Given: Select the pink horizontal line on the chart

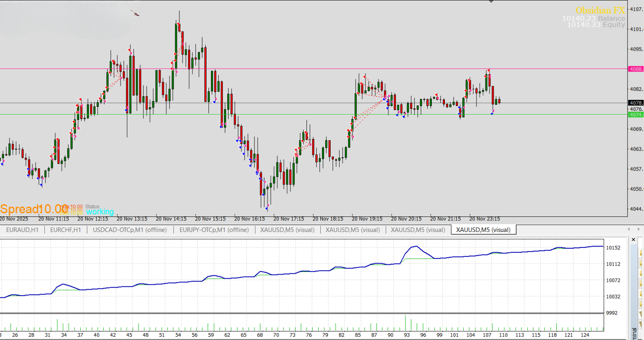Looking at the screenshot, I should click(x=313, y=69).
